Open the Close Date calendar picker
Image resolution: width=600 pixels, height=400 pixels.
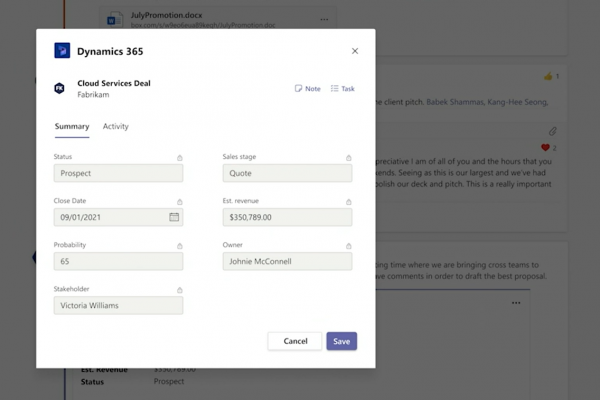click(174, 217)
